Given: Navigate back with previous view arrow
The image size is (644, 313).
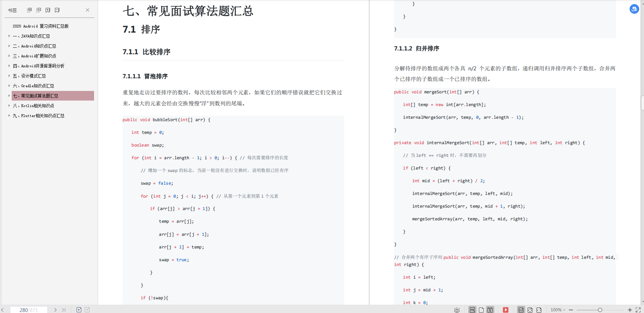Looking at the screenshot, I should [x=79, y=310].
